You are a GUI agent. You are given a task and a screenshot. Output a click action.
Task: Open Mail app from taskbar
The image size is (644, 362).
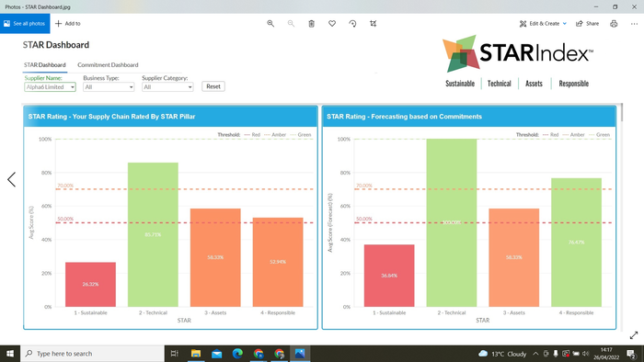216,354
